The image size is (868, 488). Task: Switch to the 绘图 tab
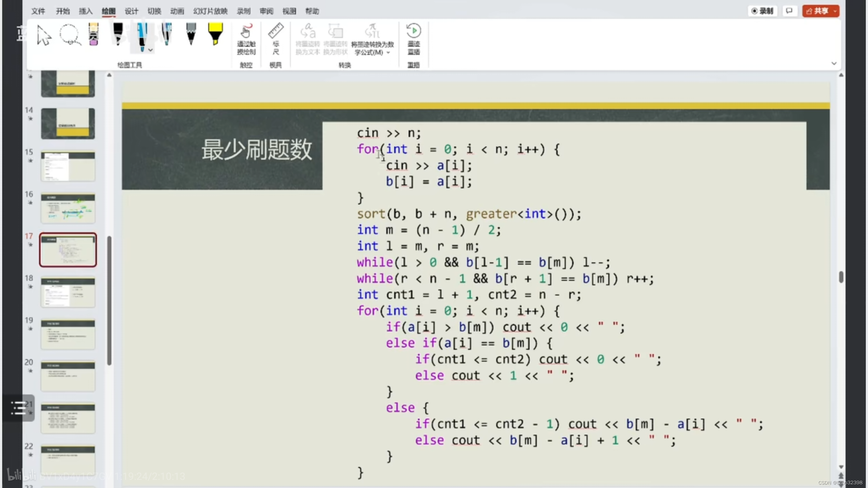108,11
